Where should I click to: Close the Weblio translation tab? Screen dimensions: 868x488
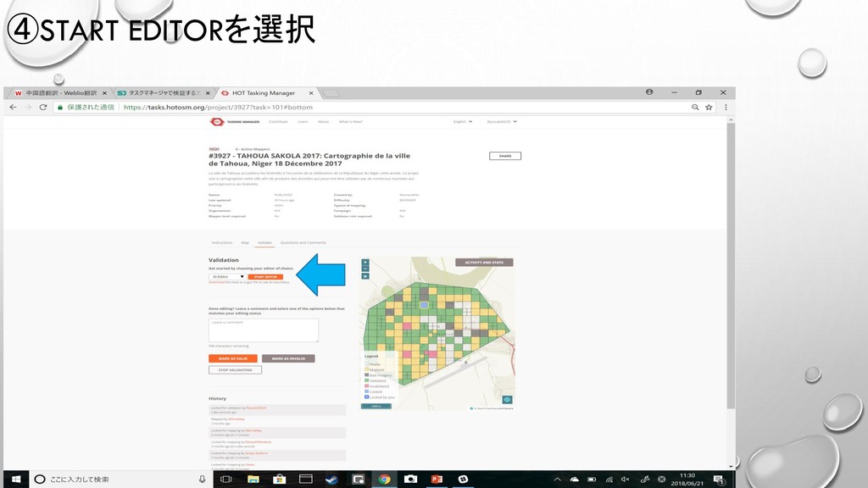coord(104,93)
